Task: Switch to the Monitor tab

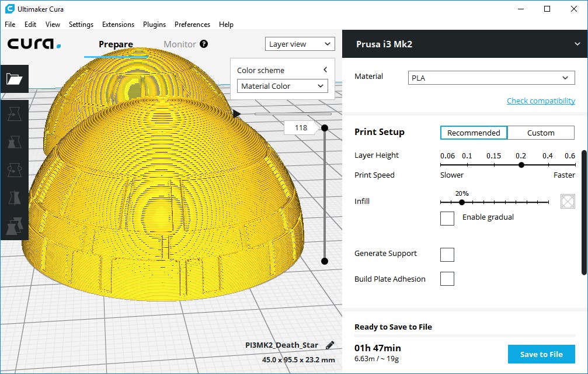Action: [x=180, y=44]
